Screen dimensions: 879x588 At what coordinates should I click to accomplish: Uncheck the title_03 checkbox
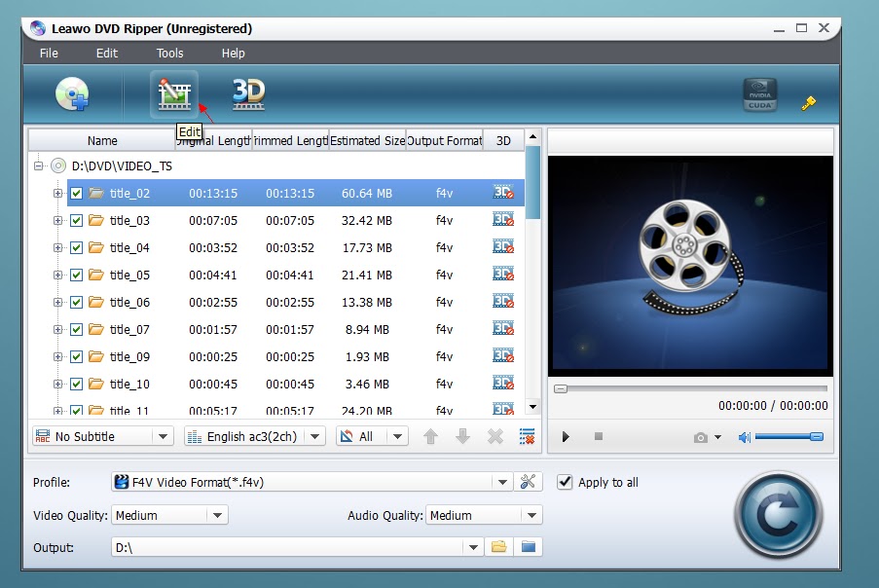click(76, 220)
